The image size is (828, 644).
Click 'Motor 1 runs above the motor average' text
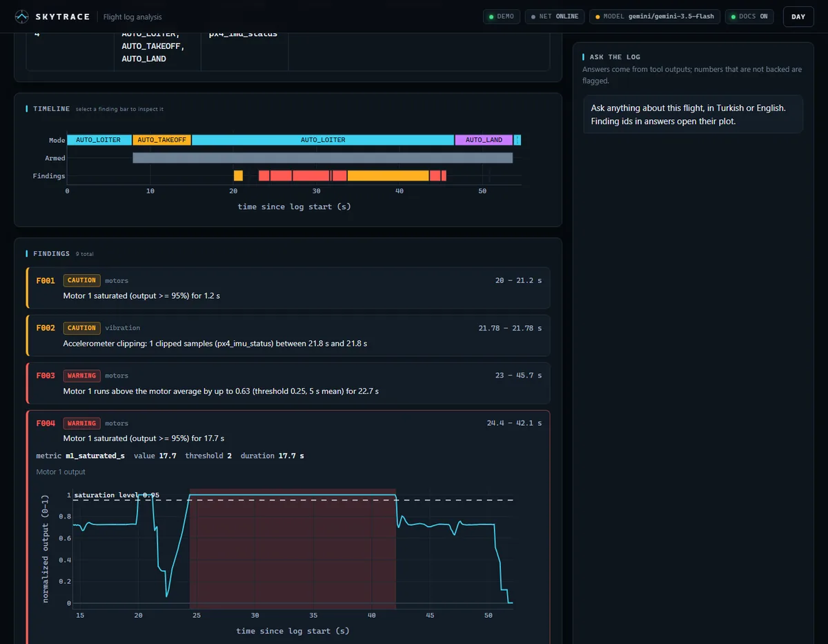[221, 391]
